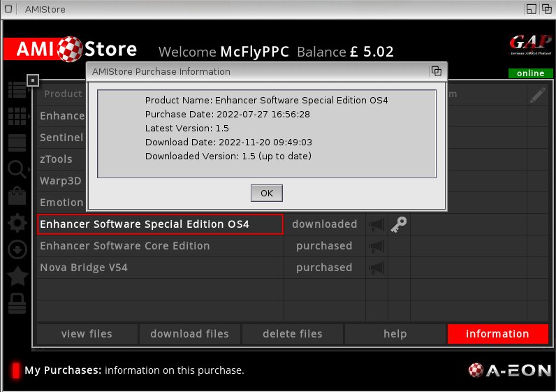Select the Enhancer Software Special Edition OS4 row
This screenshot has width=556, height=392.
pyautogui.click(x=160, y=224)
